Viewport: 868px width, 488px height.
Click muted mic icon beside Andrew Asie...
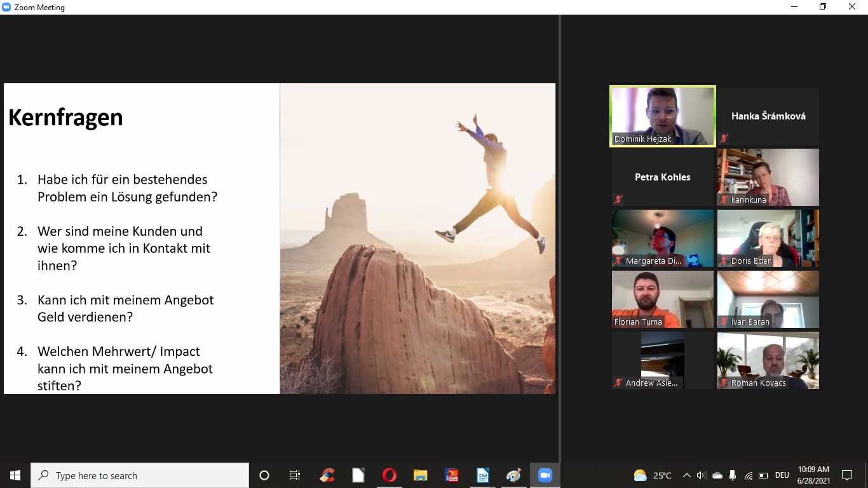(618, 383)
